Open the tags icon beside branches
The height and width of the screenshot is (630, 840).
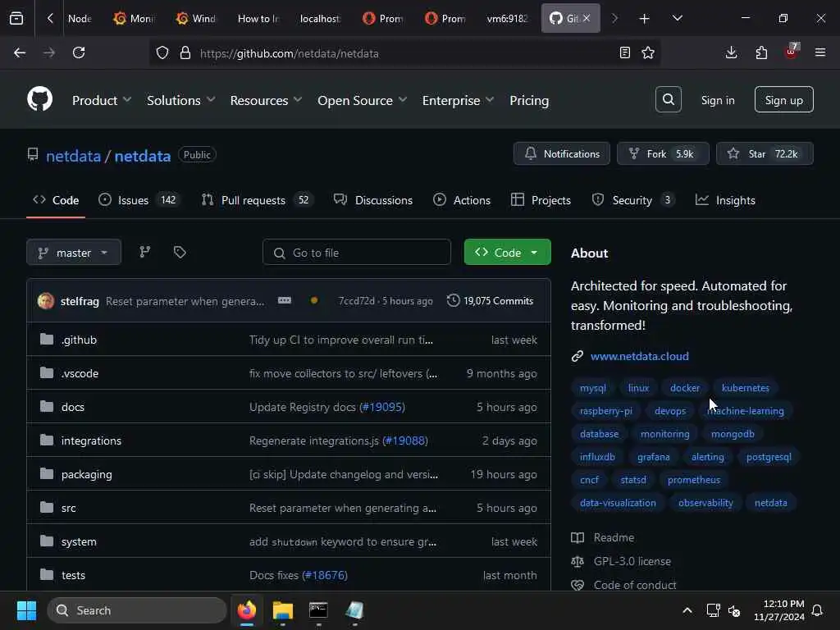click(x=180, y=252)
